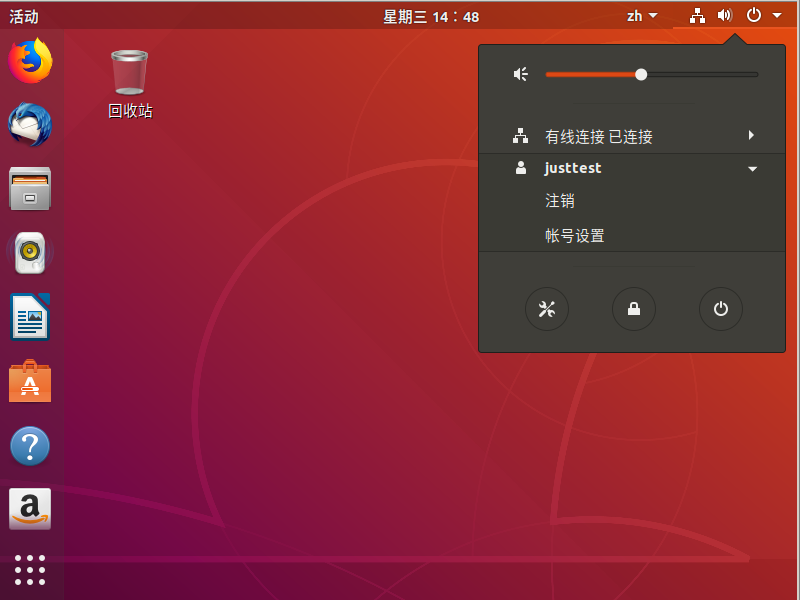Image resolution: width=800 pixels, height=600 pixels.
Task: Expand the 有线连接 已连接 submenu arrow
Action: 751,135
